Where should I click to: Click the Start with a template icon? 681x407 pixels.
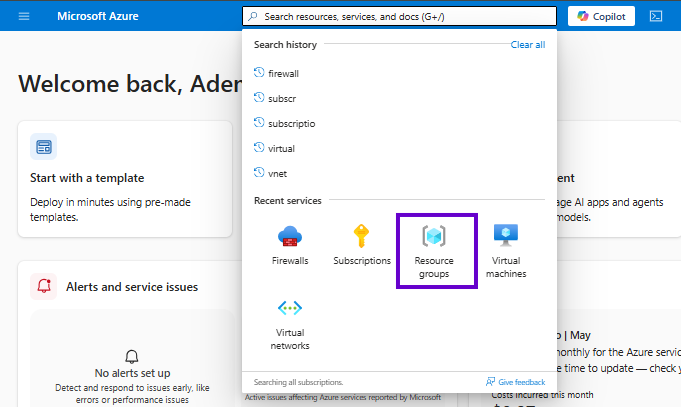pyautogui.click(x=43, y=147)
